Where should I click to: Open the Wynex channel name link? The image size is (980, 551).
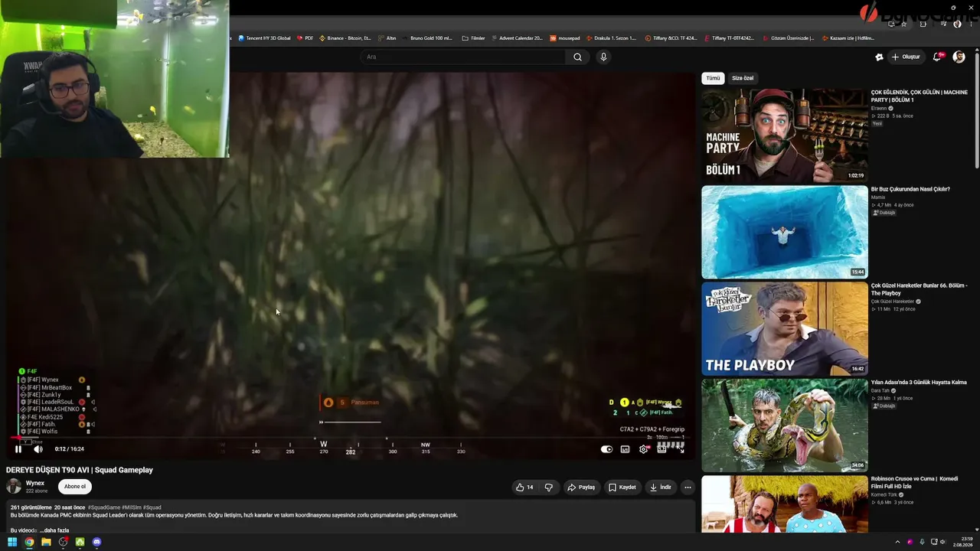[x=35, y=483]
